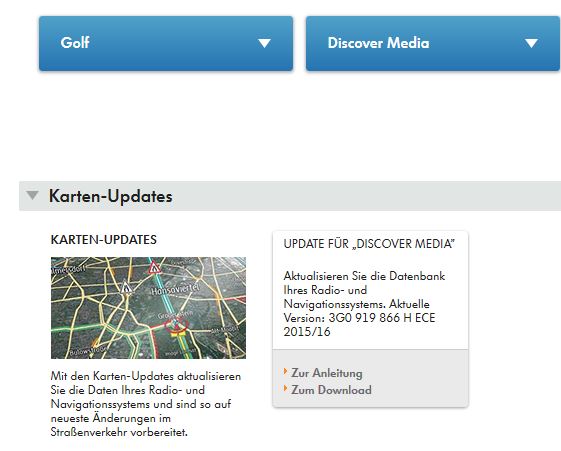This screenshot has height=451, width=561.
Task: Collapse the Karten-Updates section triangle
Action: [32, 195]
